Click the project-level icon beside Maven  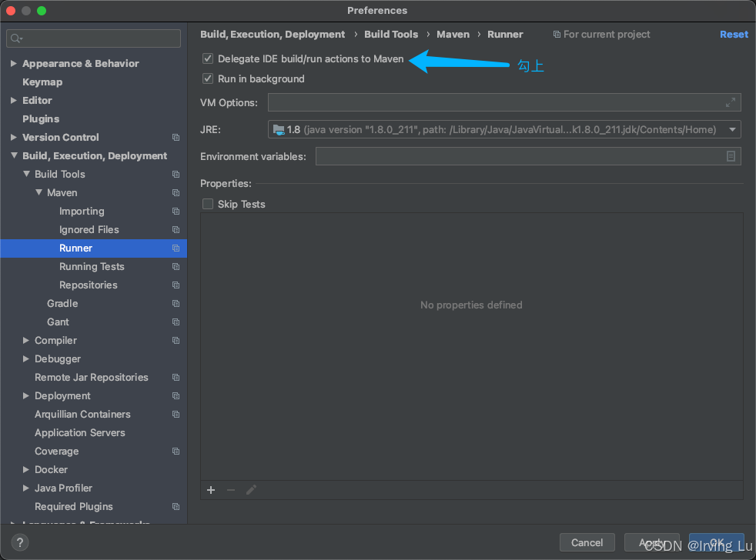176,193
